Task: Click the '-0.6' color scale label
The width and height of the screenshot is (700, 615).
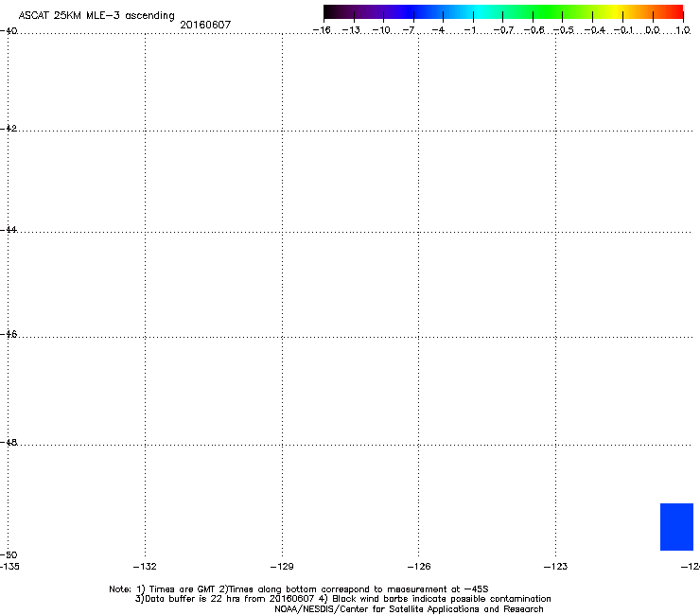Action: tap(534, 30)
